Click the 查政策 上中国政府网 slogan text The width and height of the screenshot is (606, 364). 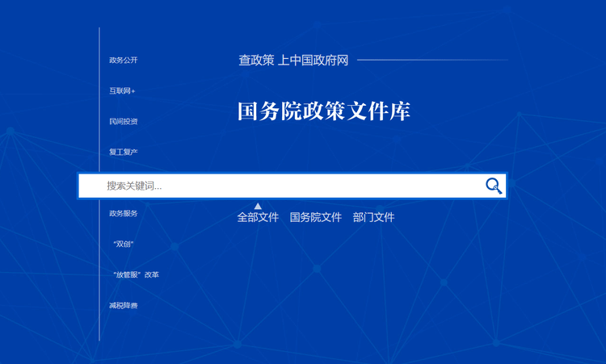pos(293,61)
